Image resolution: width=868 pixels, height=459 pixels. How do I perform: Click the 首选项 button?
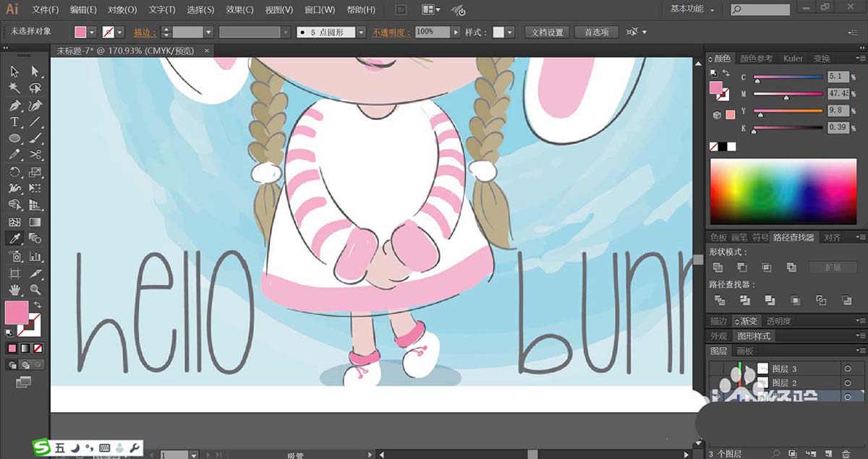click(x=597, y=33)
